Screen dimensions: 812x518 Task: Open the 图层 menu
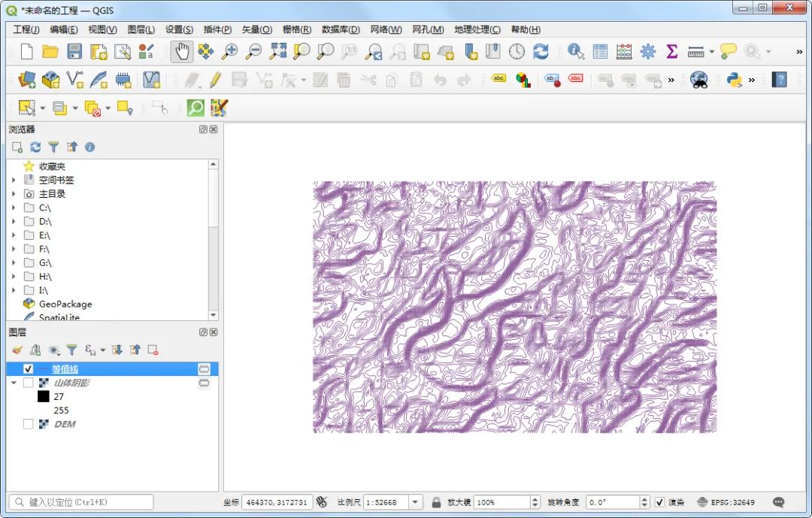141,29
